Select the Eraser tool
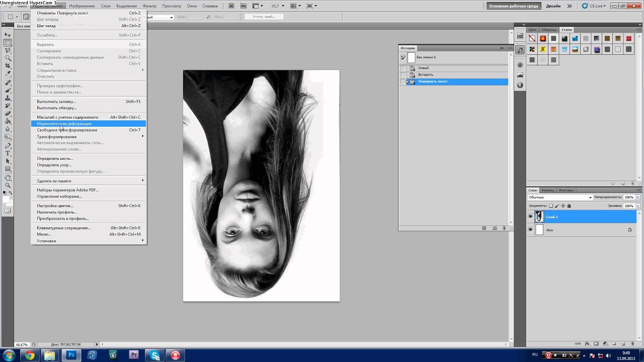This screenshot has width=644, height=362. click(x=8, y=114)
